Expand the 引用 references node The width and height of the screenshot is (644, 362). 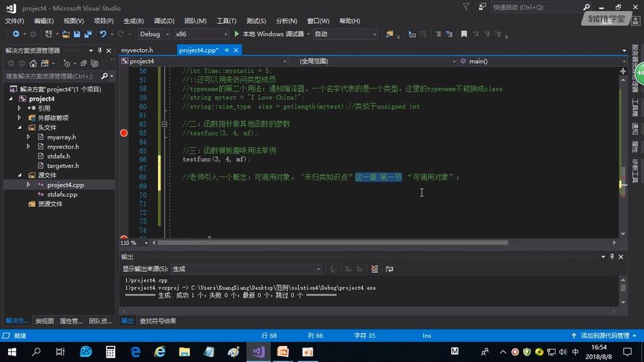click(20, 109)
